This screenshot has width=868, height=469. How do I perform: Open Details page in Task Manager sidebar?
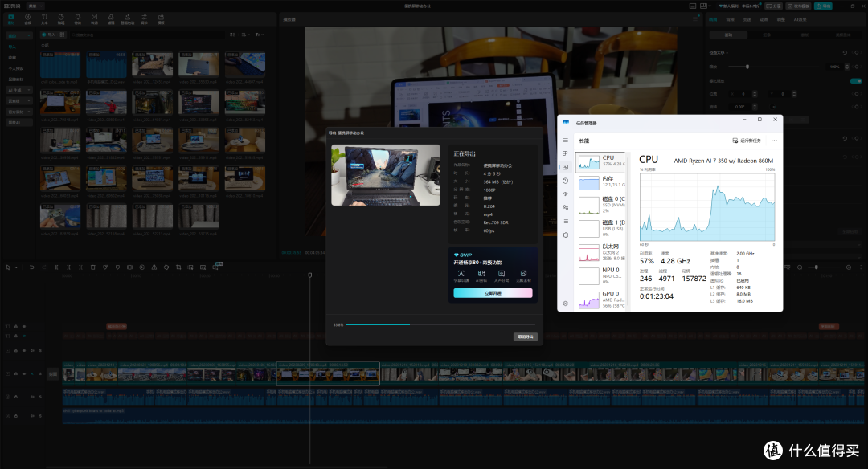point(565,221)
